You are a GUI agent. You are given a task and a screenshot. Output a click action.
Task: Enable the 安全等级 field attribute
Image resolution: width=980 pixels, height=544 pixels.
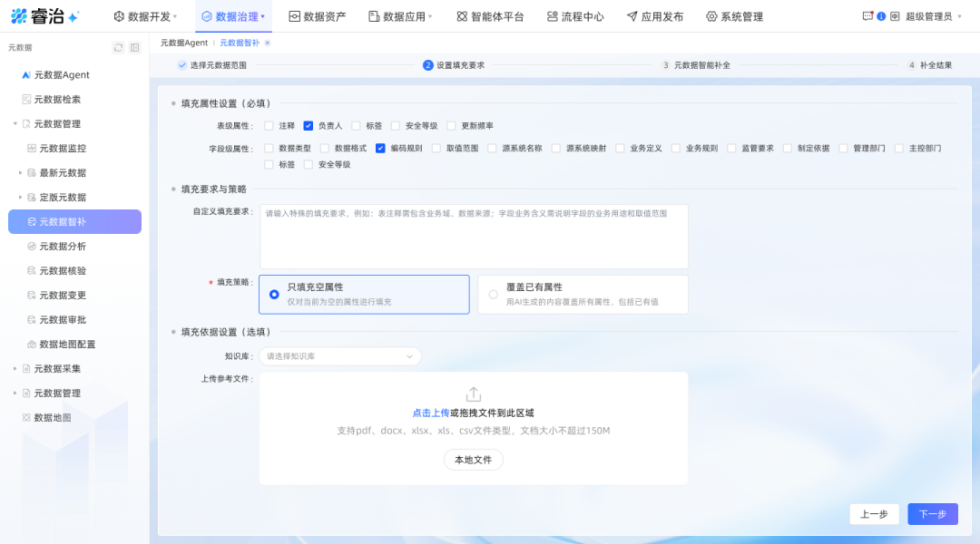(x=309, y=164)
